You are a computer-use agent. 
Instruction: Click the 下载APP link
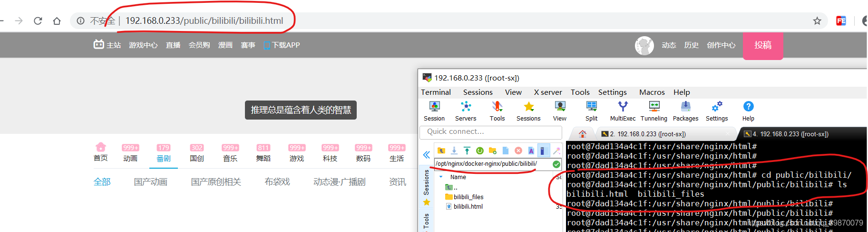tap(282, 45)
